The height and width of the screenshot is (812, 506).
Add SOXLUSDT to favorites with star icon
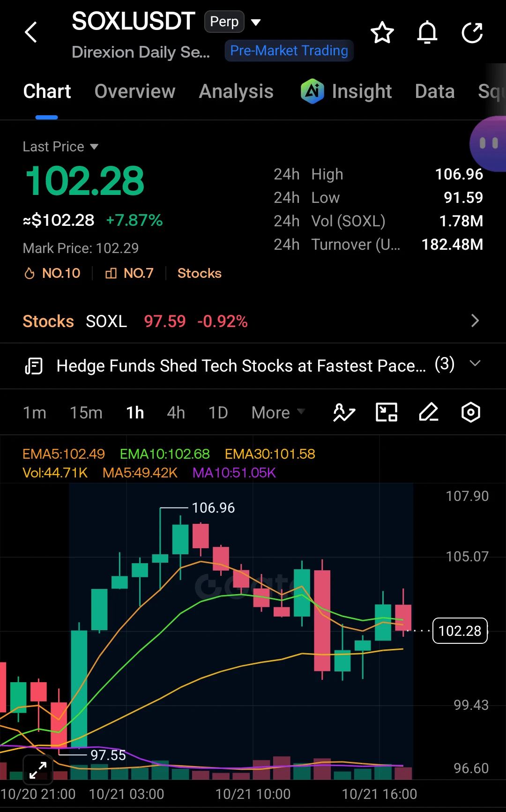382,33
